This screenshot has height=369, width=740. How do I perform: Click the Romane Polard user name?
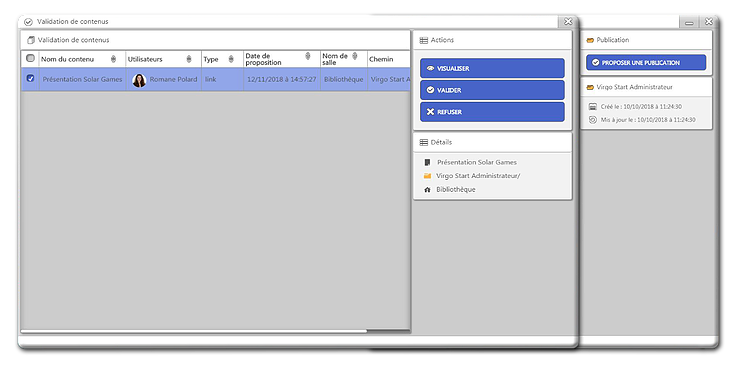173,79
